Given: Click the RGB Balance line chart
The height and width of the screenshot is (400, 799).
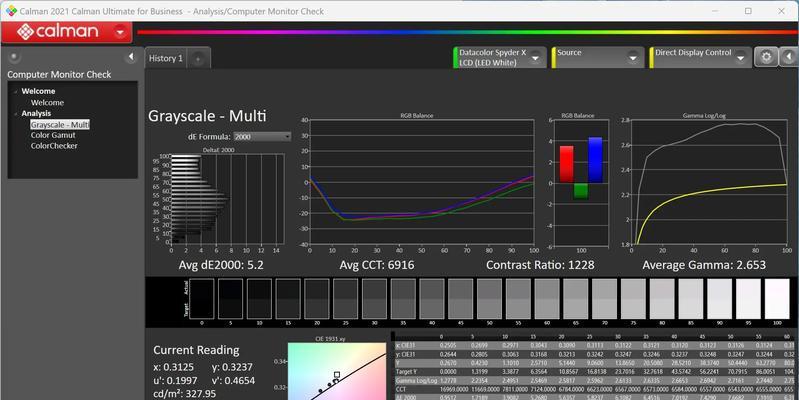Looking at the screenshot, I should tap(421, 182).
